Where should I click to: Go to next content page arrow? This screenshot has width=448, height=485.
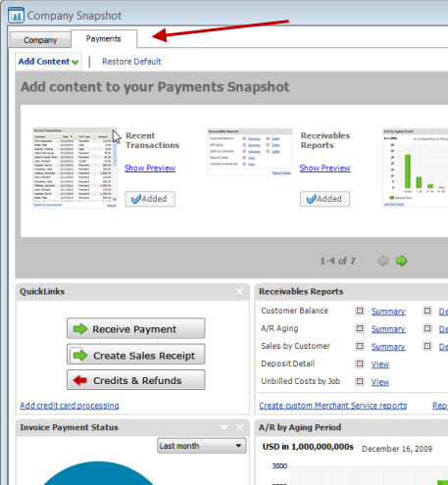[402, 261]
